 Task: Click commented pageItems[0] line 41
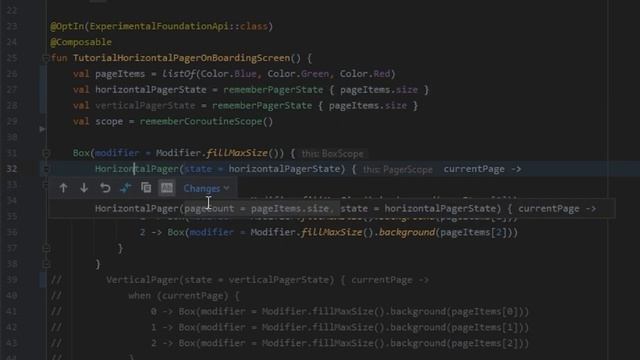pos(485,311)
